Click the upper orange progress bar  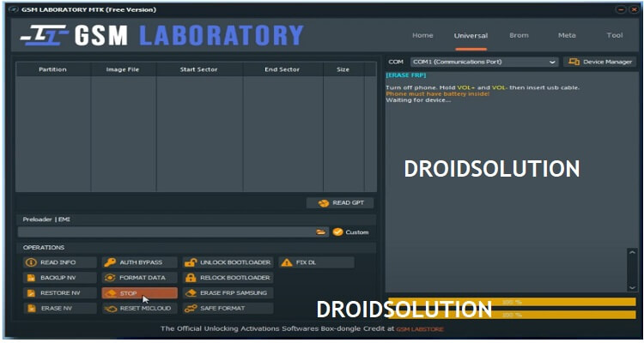coord(512,302)
